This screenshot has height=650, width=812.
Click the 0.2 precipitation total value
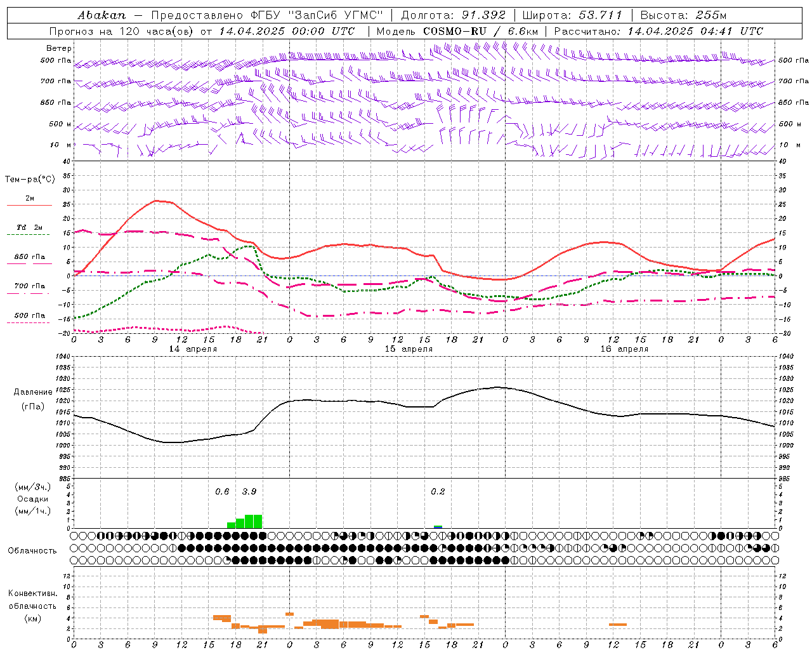(x=438, y=492)
